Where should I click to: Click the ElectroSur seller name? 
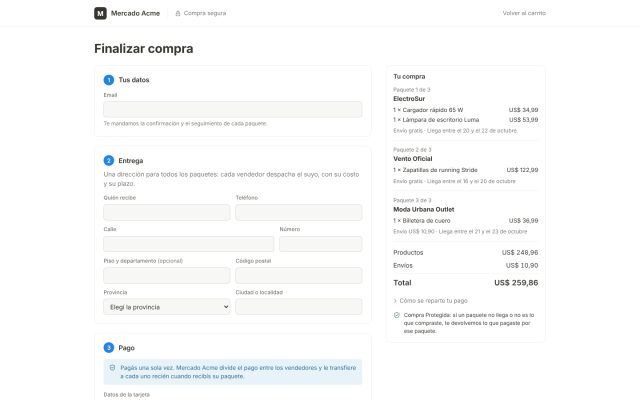point(409,99)
